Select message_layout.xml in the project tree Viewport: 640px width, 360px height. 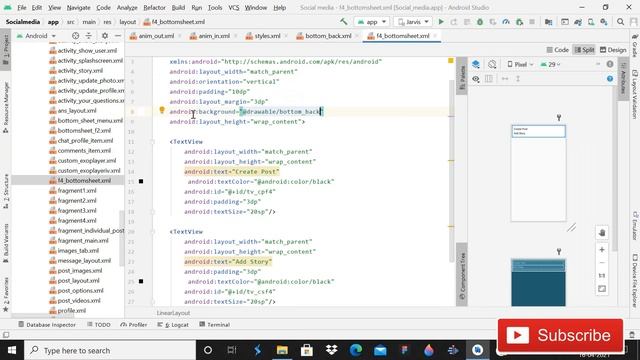[84, 260]
